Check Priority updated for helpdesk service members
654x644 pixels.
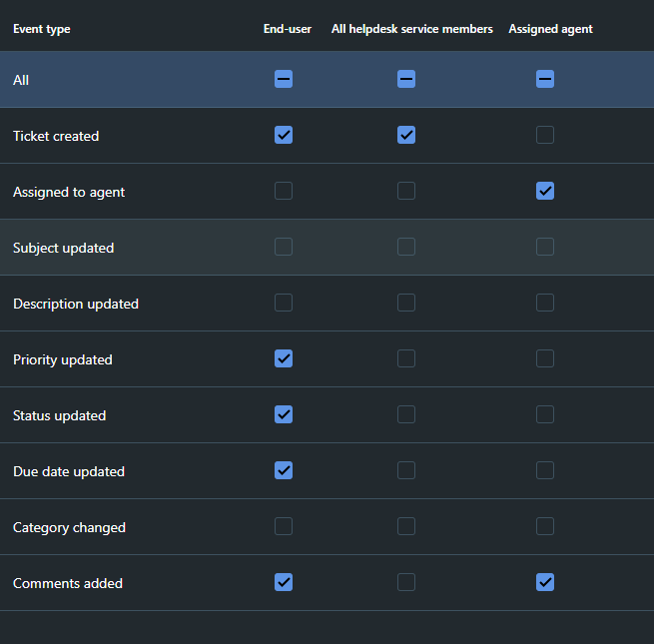(406, 358)
